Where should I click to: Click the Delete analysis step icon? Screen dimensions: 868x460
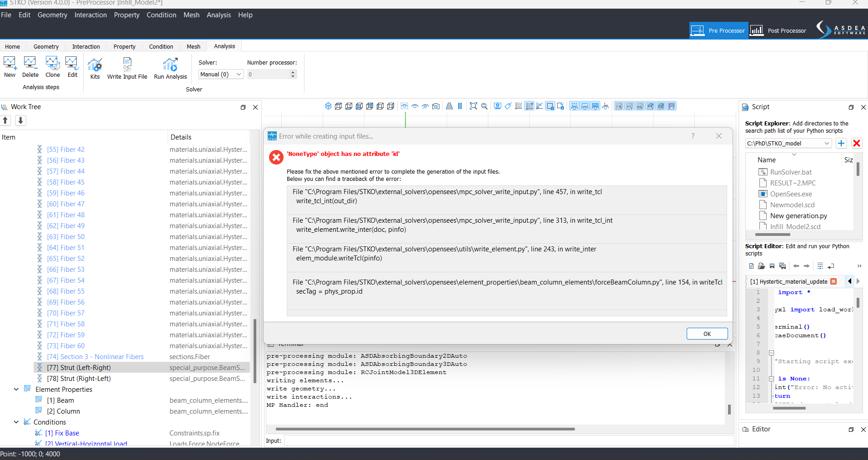(x=30, y=63)
